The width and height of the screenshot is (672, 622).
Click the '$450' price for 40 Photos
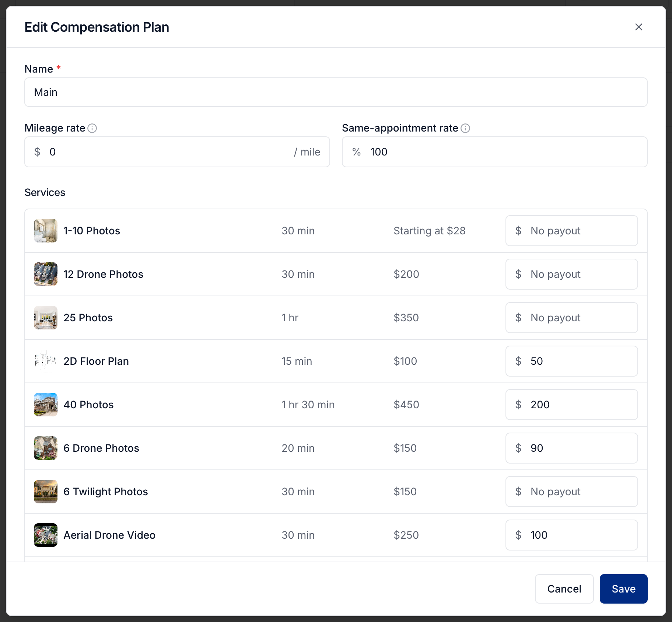coord(406,405)
